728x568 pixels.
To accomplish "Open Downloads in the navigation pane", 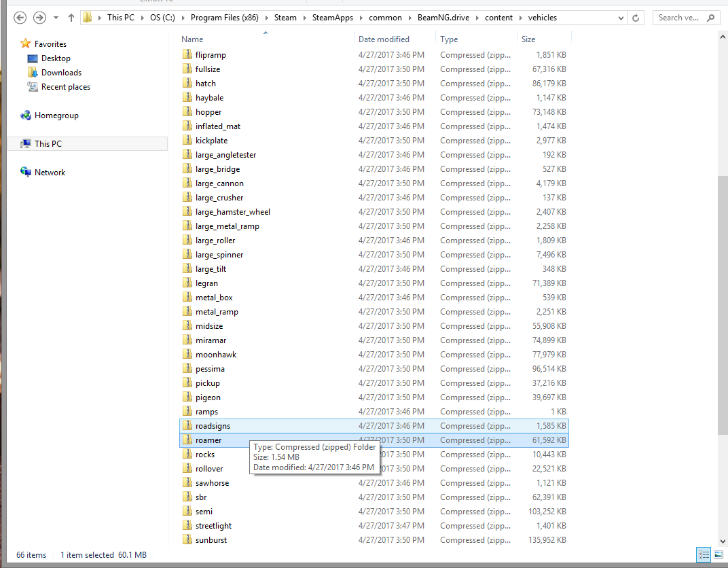I will tap(61, 73).
